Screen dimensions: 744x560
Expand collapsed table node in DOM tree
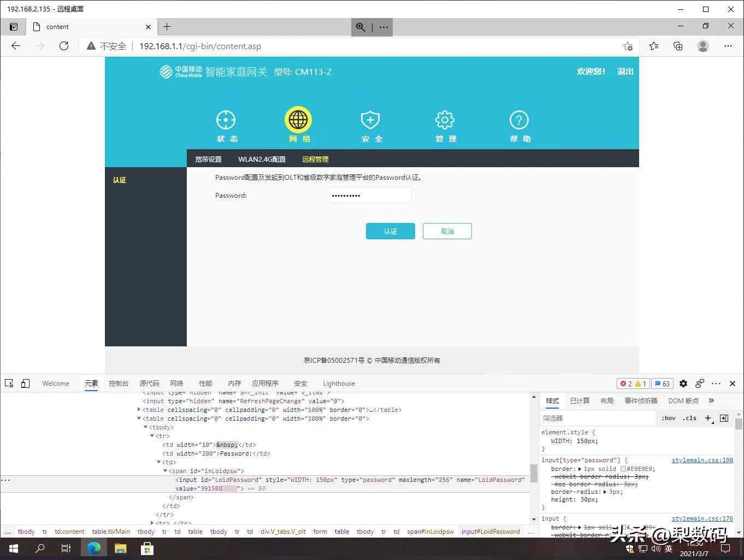[x=139, y=410]
